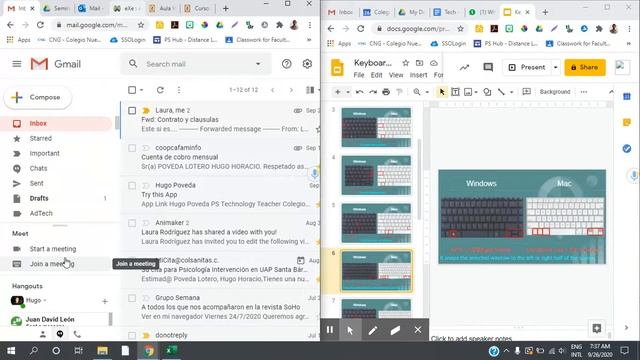Open new slide layout dropdown arrow
Image resolution: width=640 pixels, height=360 pixels.
point(348,92)
